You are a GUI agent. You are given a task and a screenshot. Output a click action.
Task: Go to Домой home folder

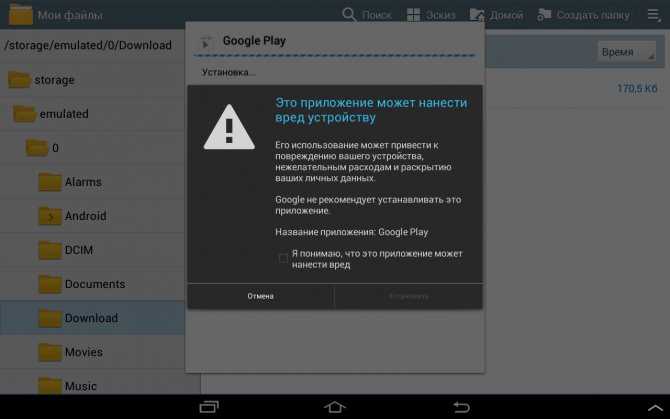point(497,15)
